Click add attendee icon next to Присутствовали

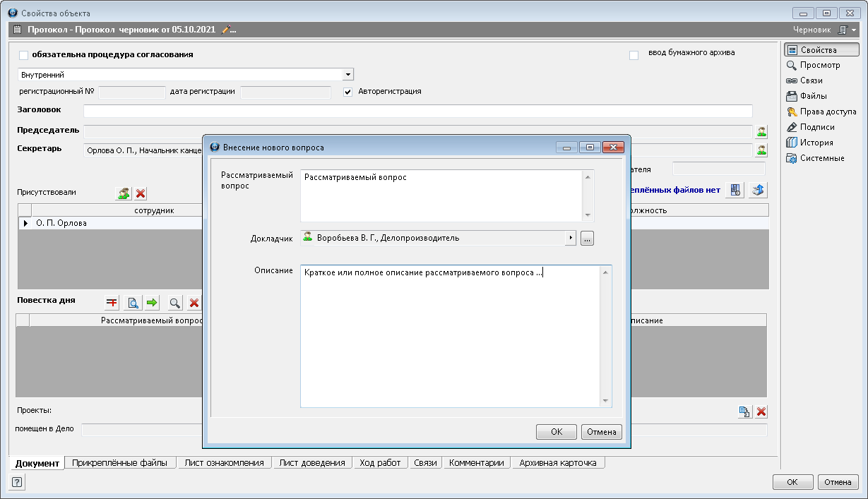(x=124, y=193)
